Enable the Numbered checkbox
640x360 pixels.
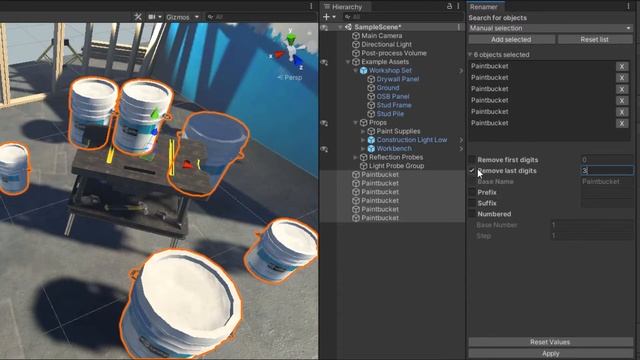point(472,214)
